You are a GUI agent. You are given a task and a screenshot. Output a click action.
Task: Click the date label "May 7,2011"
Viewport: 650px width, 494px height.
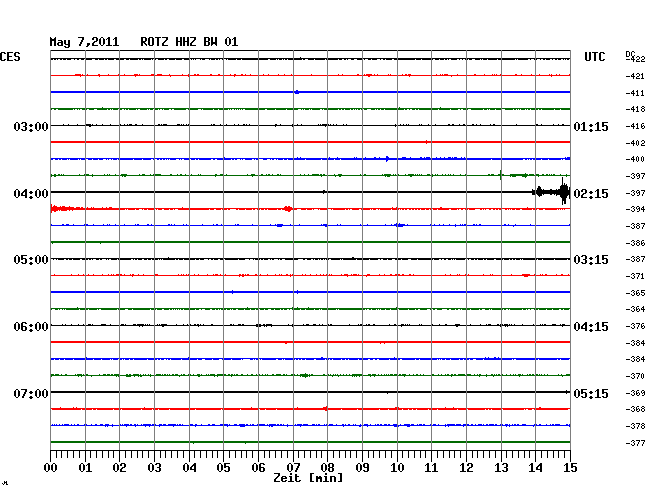coord(84,42)
